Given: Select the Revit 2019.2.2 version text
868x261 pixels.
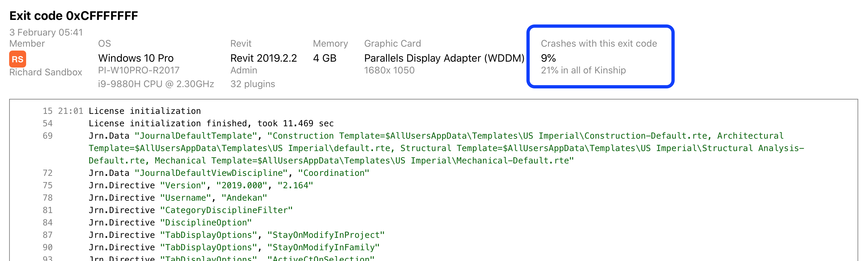Looking at the screenshot, I should point(264,58).
